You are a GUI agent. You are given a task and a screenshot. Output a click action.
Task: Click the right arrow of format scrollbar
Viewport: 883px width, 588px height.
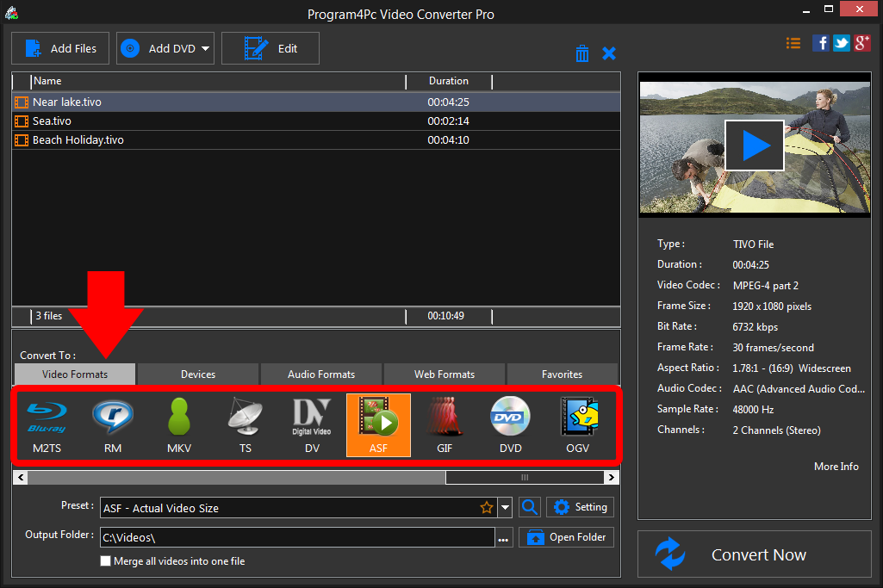(611, 478)
